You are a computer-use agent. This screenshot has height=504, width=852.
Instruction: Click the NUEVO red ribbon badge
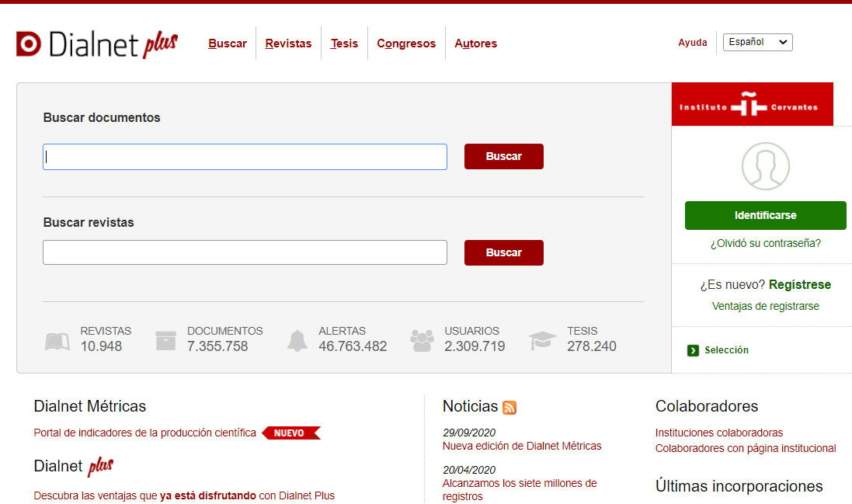291,433
